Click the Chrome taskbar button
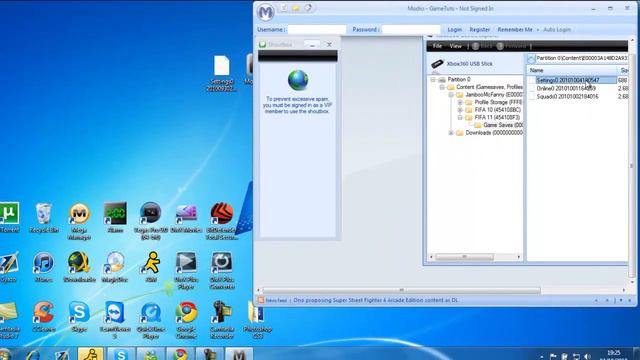 180,354
